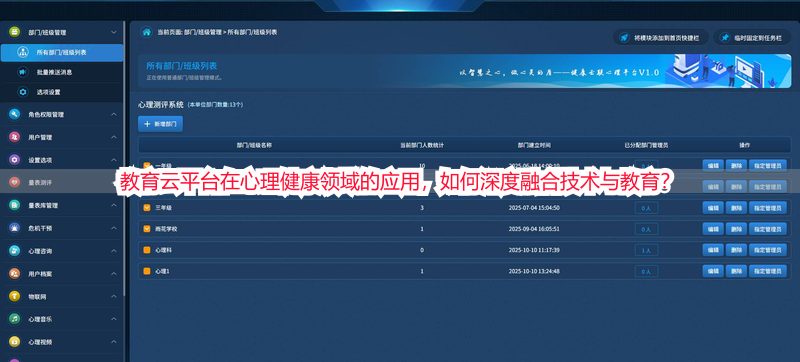800x362 pixels.
Task: Click the 选项设置 gear icon in submenu
Action: click(x=22, y=92)
